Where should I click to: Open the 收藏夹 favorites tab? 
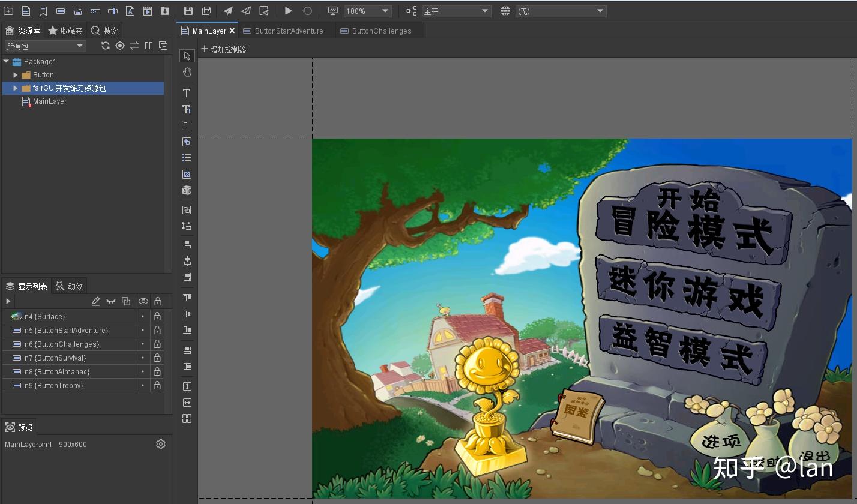coord(65,31)
